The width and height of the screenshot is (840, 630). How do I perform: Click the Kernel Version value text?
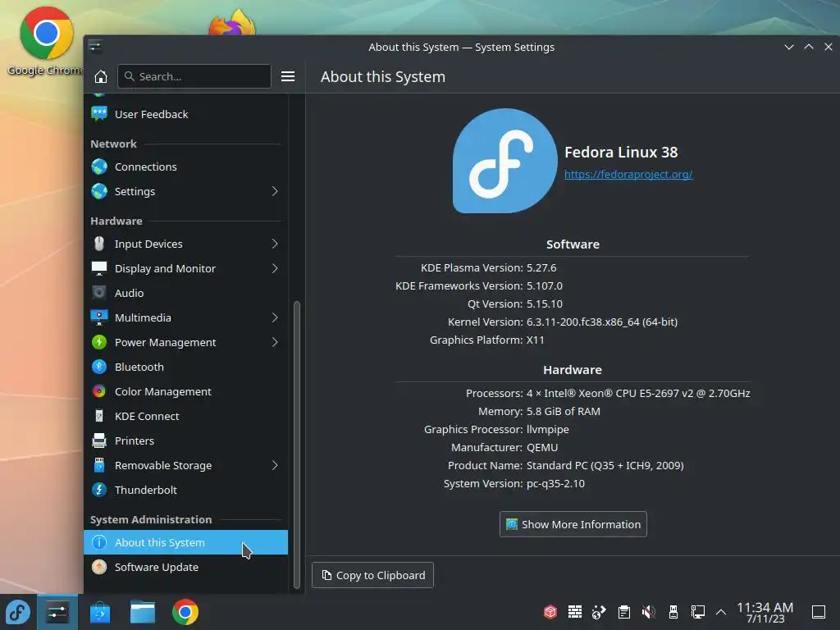tap(602, 322)
